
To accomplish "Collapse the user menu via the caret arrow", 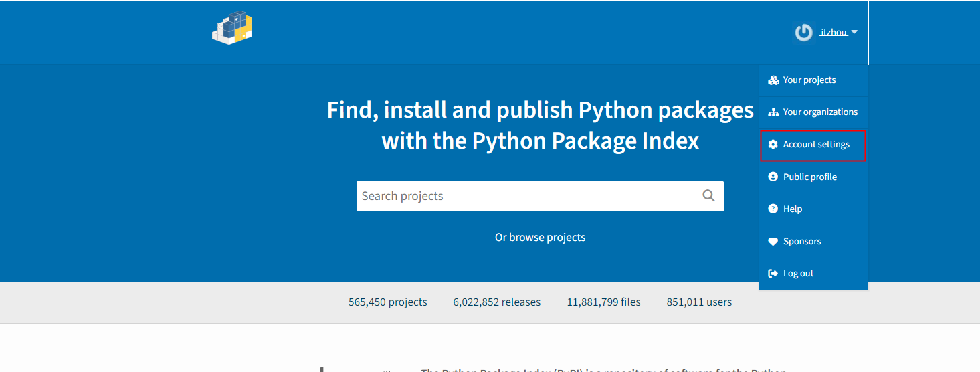I will tap(855, 32).
